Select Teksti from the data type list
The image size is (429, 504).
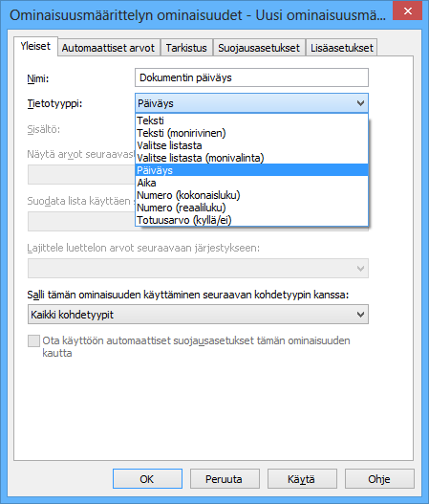tap(251, 121)
